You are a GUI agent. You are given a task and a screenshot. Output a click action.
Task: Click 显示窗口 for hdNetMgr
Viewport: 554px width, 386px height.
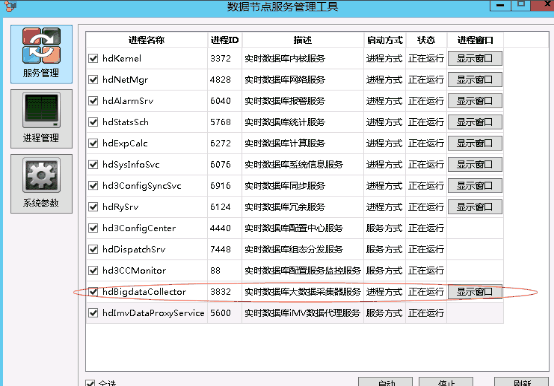click(x=475, y=79)
